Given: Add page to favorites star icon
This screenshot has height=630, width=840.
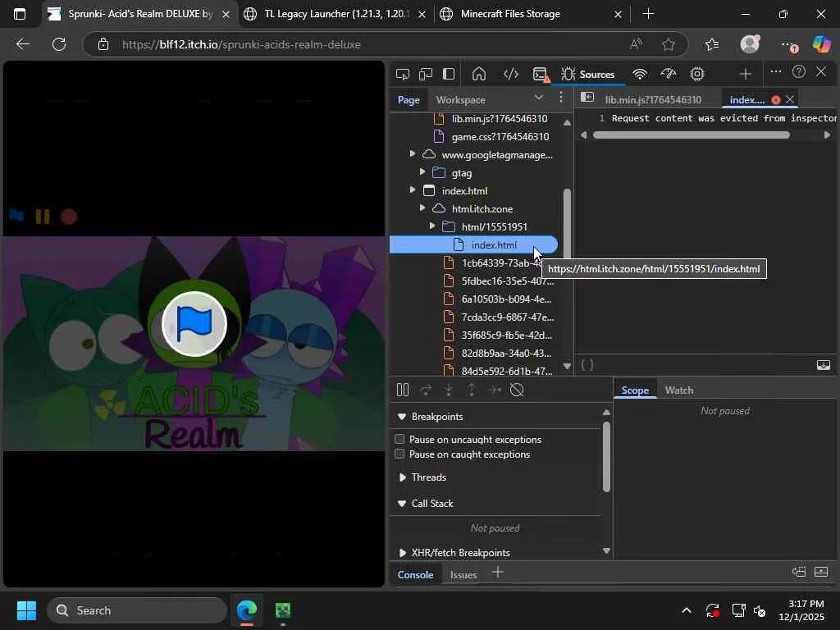Looking at the screenshot, I should click(x=668, y=44).
